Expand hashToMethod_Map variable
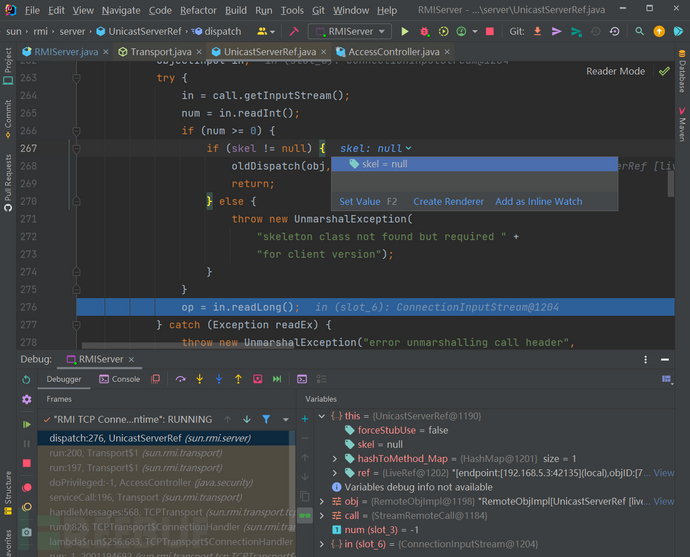 click(335, 458)
